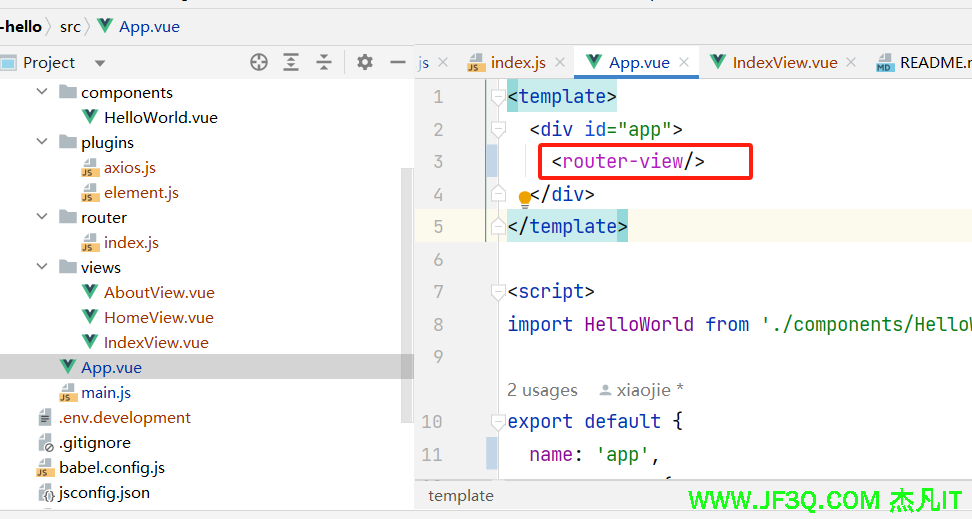The width and height of the screenshot is (972, 519).
Task: Click the Collapse All icon in Project panel
Action: (323, 62)
